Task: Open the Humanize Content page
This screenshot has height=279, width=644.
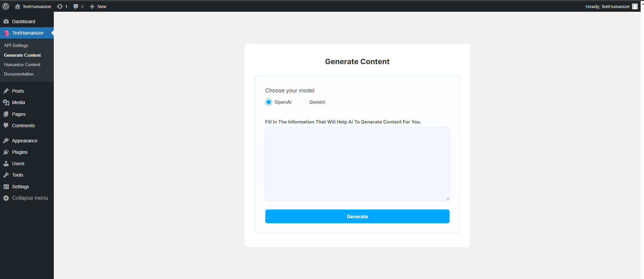Action: coord(22,64)
